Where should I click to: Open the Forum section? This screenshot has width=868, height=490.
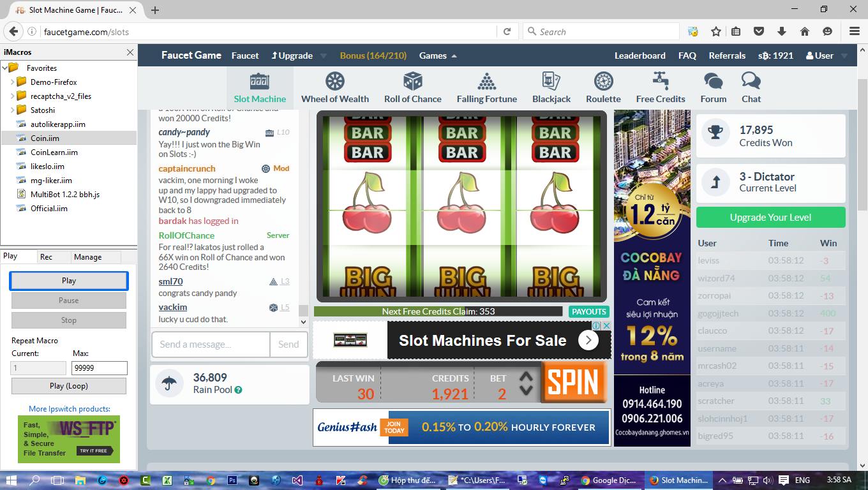click(x=714, y=88)
